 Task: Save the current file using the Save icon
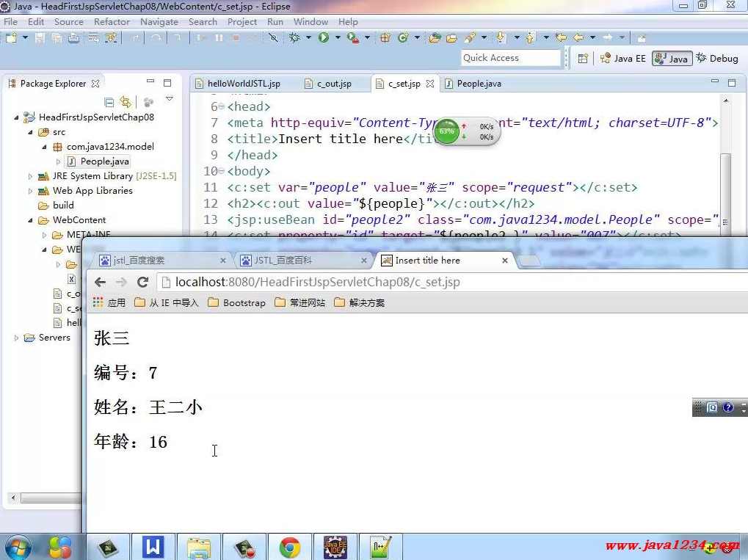point(40,37)
